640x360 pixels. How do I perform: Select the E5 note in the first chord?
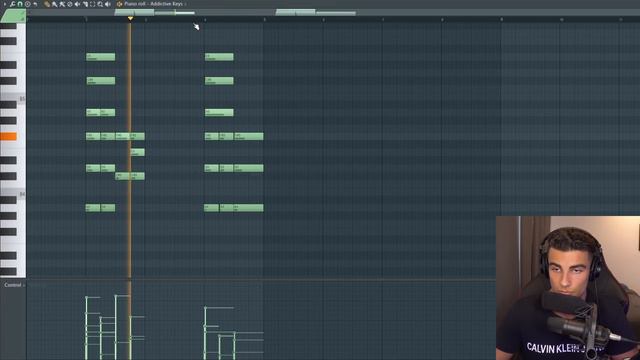coord(100,57)
